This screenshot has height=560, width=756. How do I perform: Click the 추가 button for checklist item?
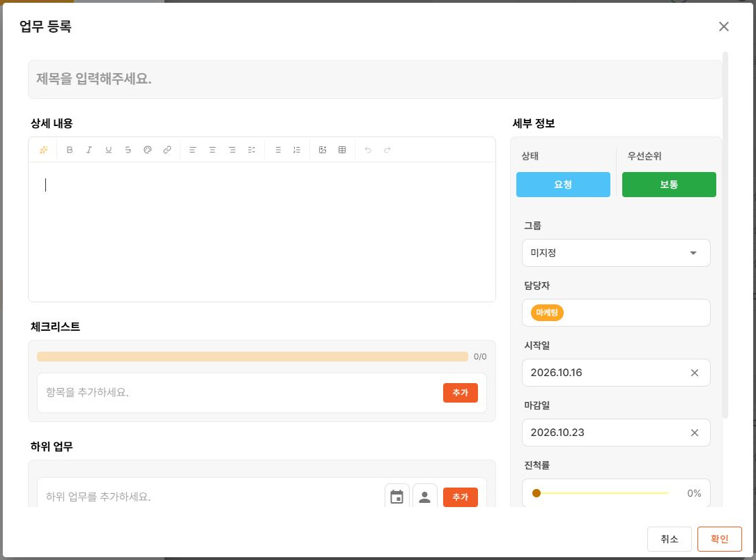pos(461,393)
